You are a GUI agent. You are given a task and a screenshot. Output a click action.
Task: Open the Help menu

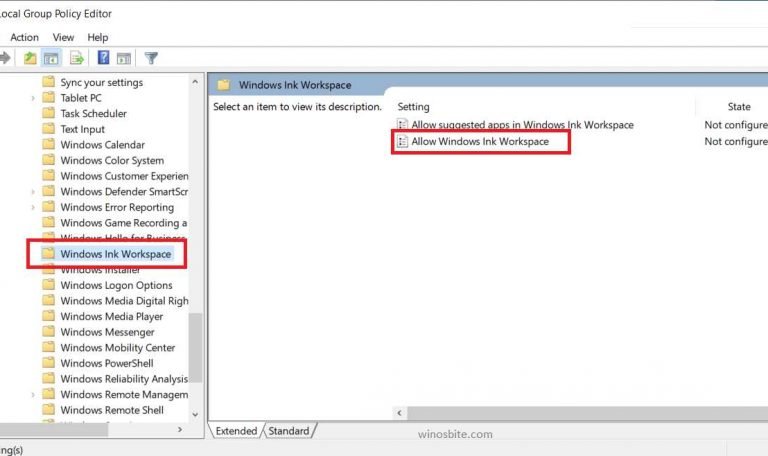coord(97,38)
